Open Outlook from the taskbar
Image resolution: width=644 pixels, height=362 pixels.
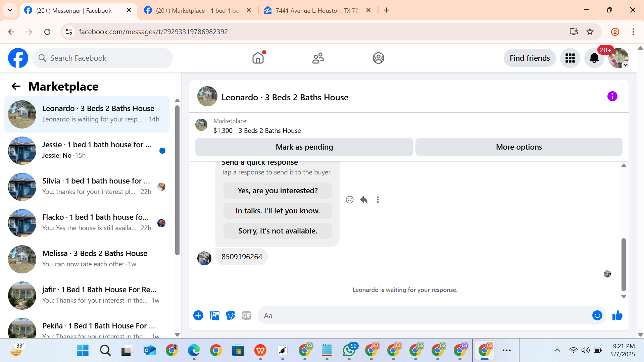tap(149, 351)
